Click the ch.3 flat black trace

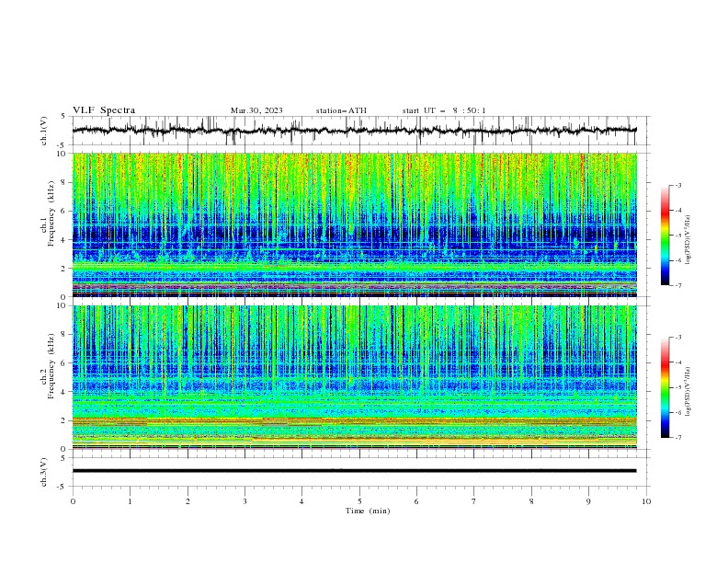point(355,471)
